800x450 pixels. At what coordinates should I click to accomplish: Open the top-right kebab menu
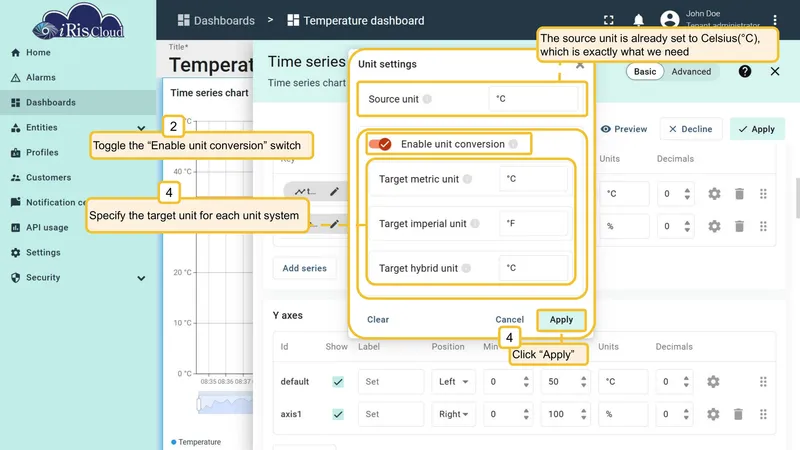pyautogui.click(x=775, y=20)
